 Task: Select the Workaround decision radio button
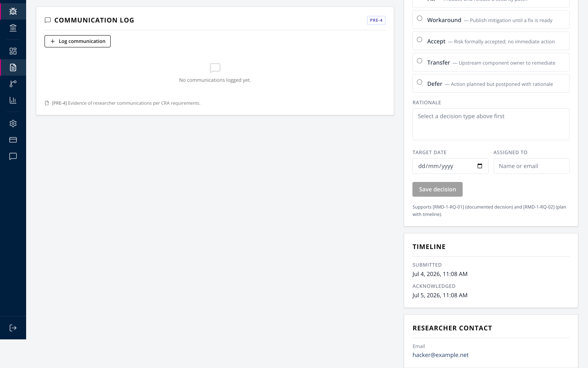(x=420, y=18)
